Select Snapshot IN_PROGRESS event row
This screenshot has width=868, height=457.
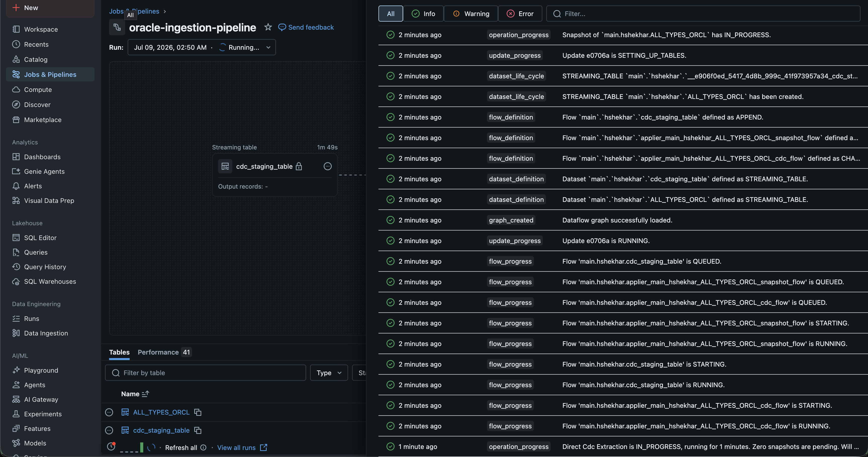[x=623, y=35]
